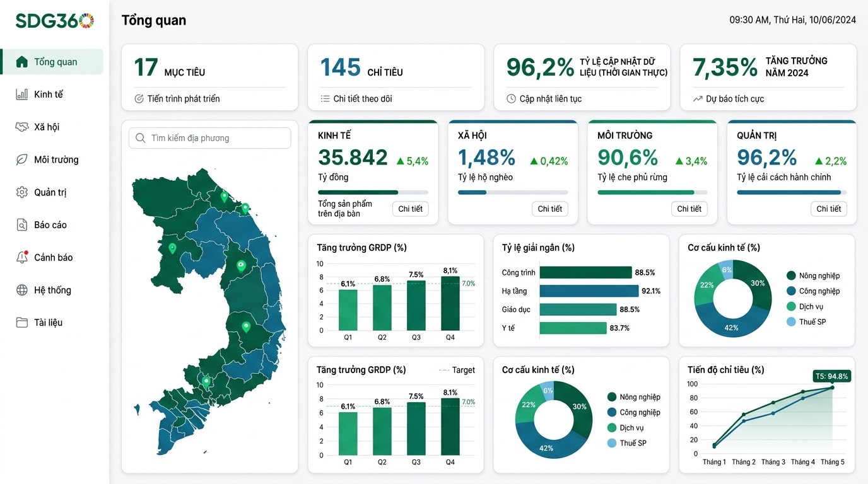Open the Kinh tế sidebar menu item
The width and height of the screenshot is (868, 484).
coord(52,95)
